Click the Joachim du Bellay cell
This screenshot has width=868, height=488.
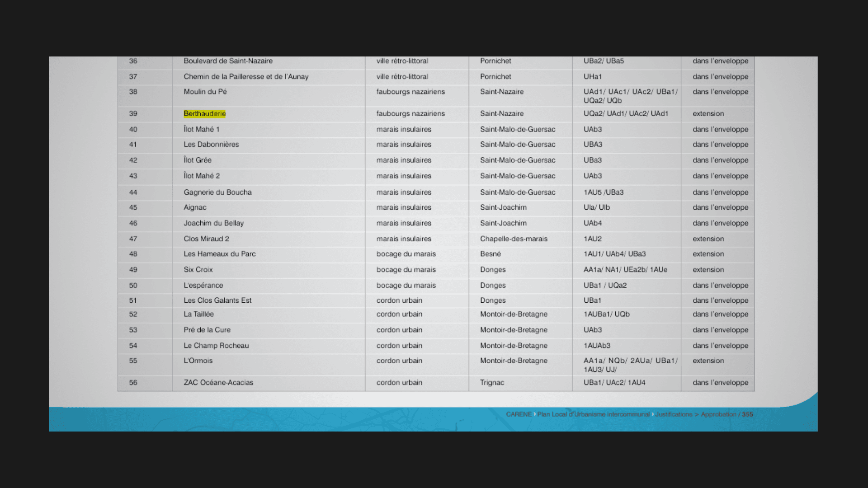(x=213, y=223)
